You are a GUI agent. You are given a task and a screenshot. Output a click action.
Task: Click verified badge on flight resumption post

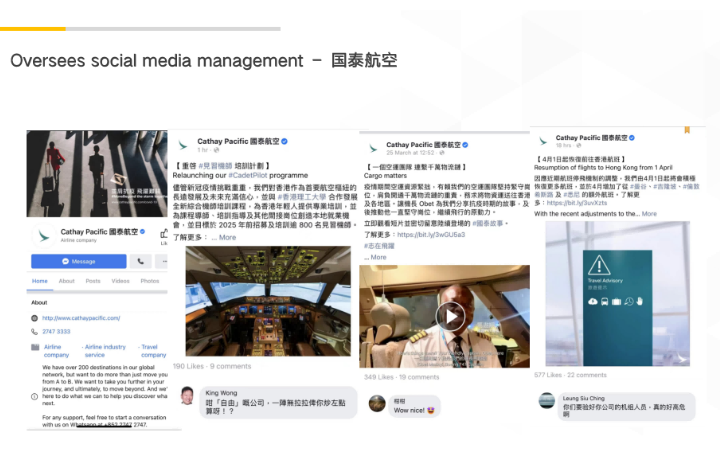pos(632,138)
